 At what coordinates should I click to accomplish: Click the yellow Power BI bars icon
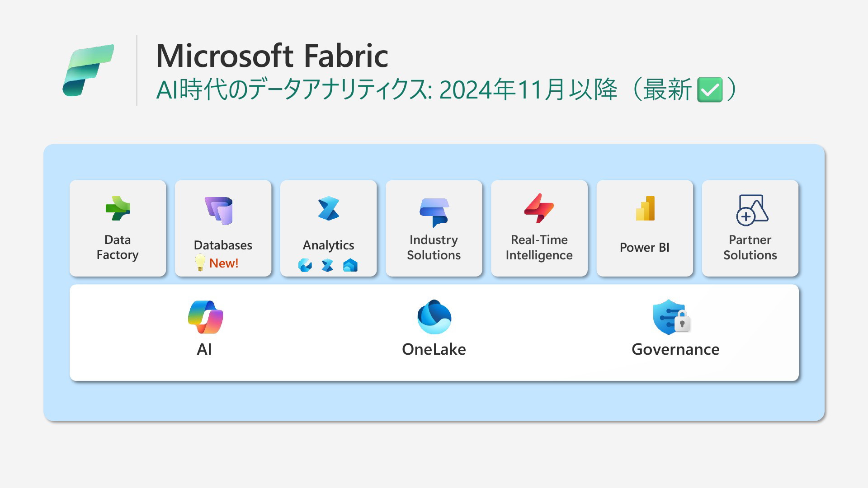[x=645, y=208]
